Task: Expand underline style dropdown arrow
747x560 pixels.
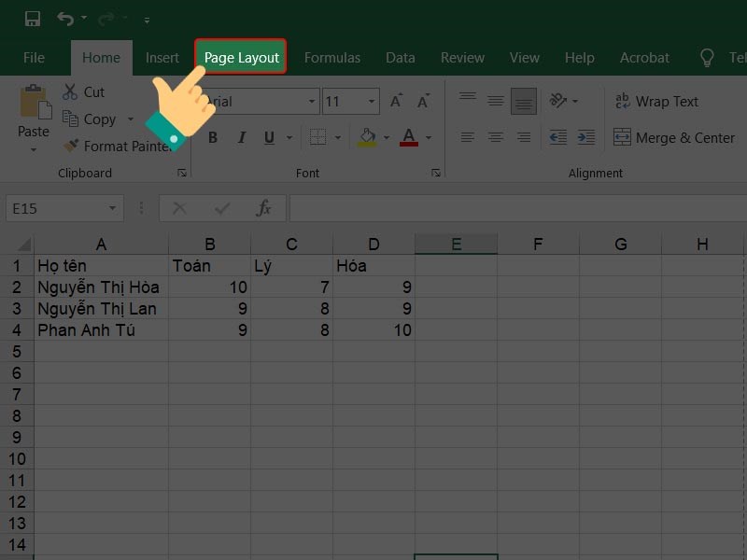Action: [x=289, y=137]
